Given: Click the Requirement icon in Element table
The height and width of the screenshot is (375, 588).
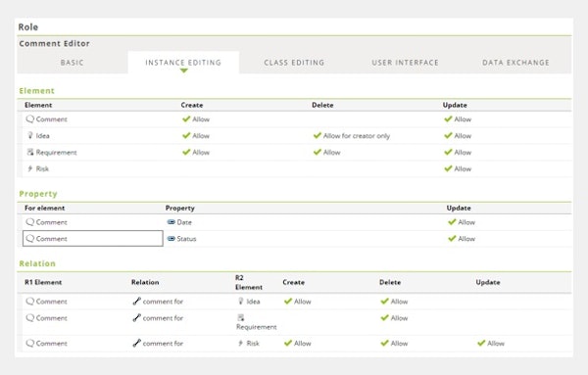Looking at the screenshot, I should pos(30,152).
